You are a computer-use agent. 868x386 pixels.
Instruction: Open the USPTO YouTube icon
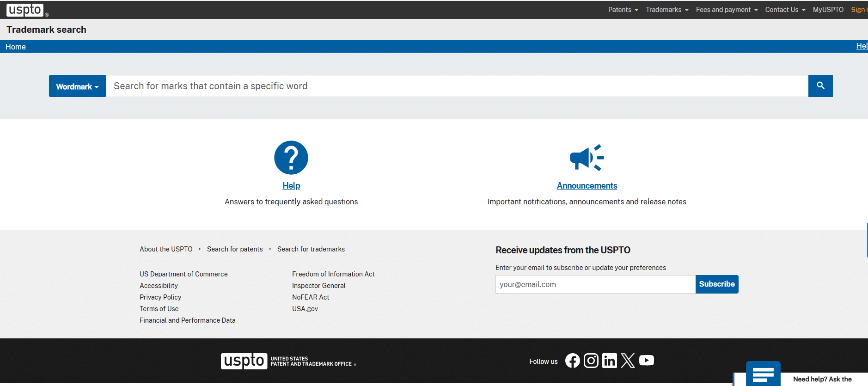click(647, 360)
